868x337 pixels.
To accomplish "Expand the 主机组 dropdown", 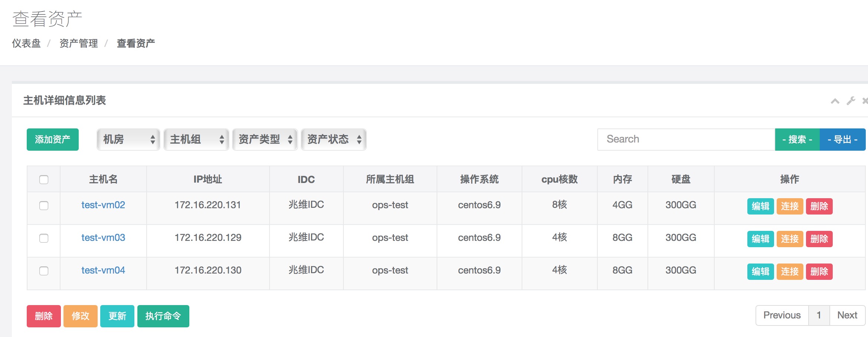I will [196, 140].
